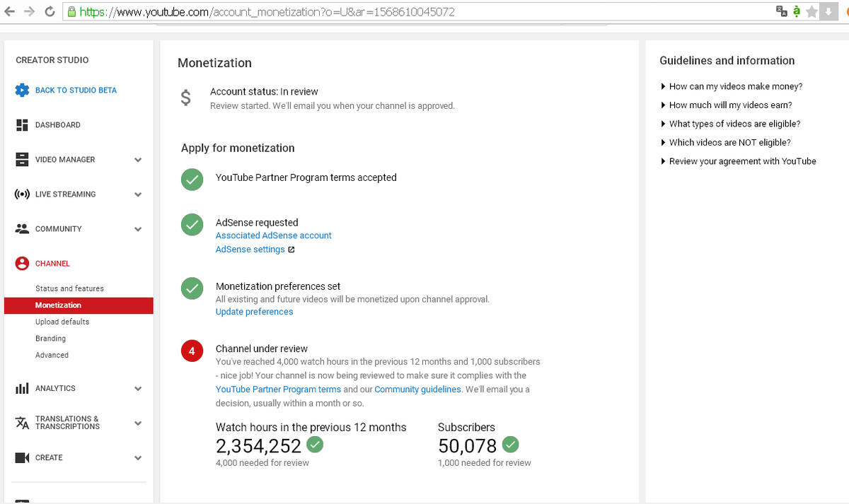
Task: Click the Dashboard grid icon
Action: click(22, 125)
